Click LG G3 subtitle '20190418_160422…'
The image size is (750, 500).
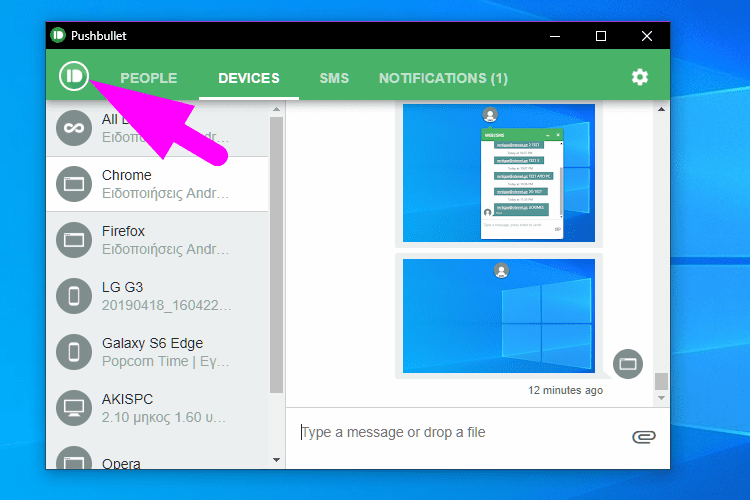(x=166, y=305)
